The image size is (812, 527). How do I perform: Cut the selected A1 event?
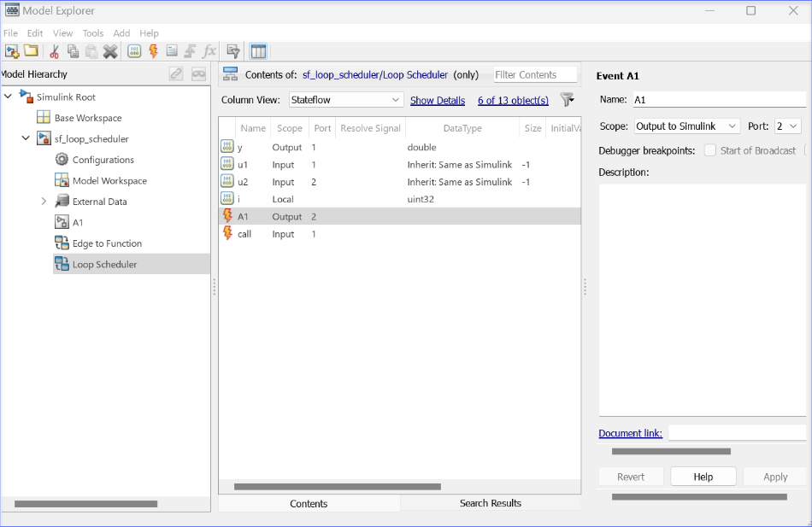click(x=53, y=51)
